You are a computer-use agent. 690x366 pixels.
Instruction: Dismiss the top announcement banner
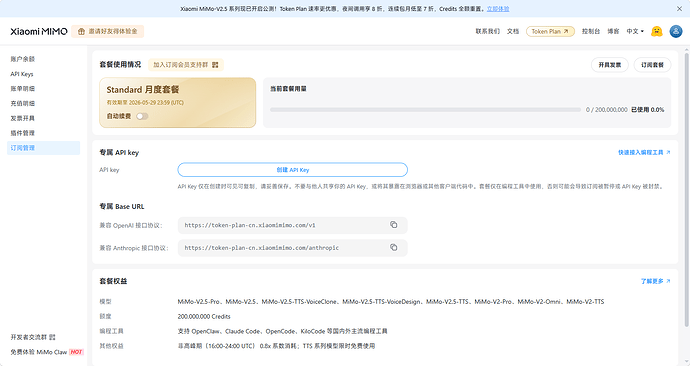click(679, 8)
